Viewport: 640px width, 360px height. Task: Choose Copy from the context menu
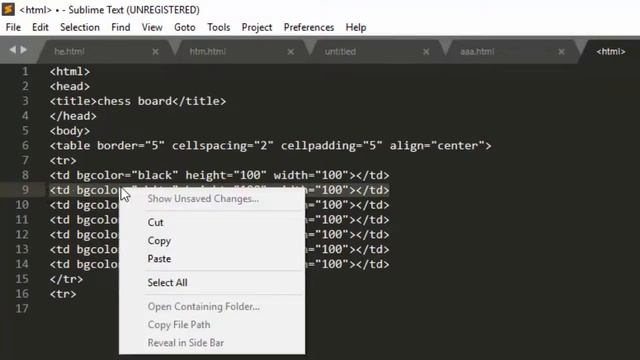(159, 241)
